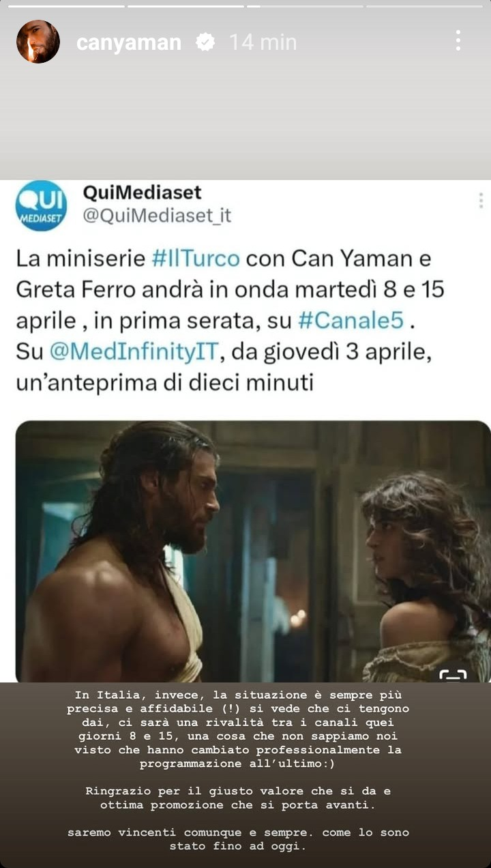491x868 pixels.
Task: Jump to the second story progress segment
Action: 185,6
